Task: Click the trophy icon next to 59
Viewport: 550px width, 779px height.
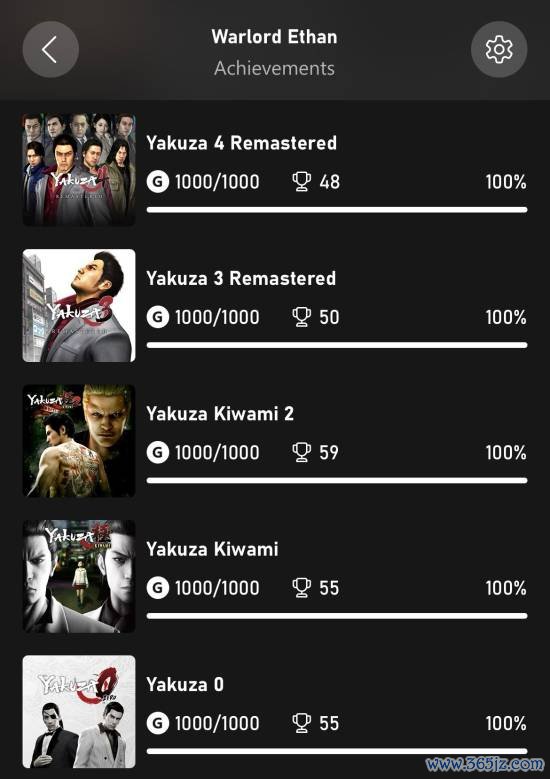Action: [302, 452]
